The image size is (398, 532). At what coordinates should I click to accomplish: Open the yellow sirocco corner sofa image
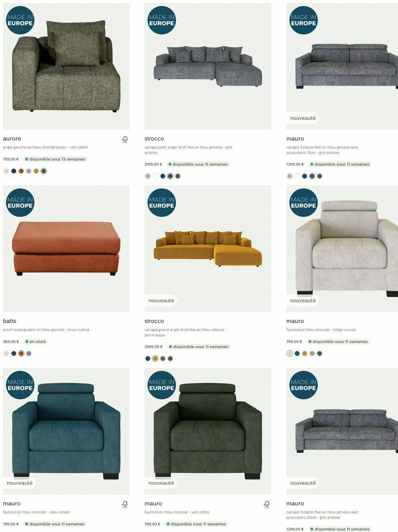click(x=208, y=249)
